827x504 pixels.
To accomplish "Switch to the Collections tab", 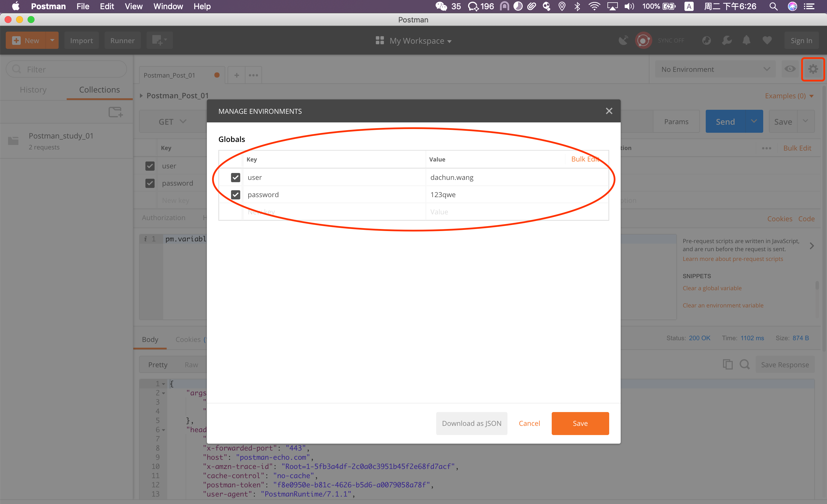I will [x=99, y=90].
